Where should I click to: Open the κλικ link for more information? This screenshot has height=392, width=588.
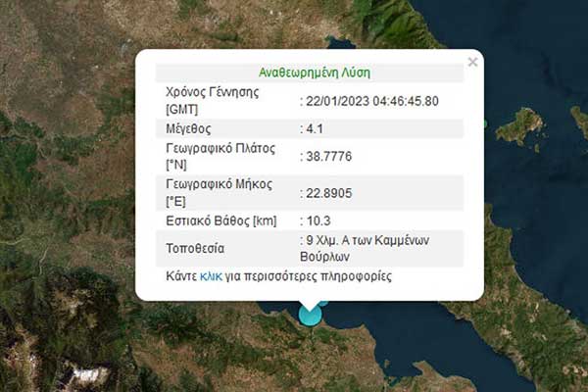pos(211,276)
